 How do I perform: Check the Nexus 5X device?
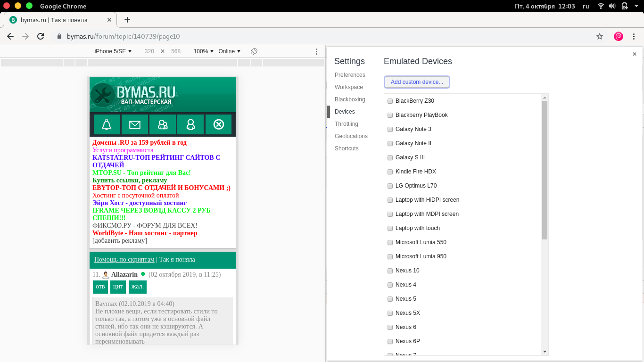pyautogui.click(x=390, y=313)
